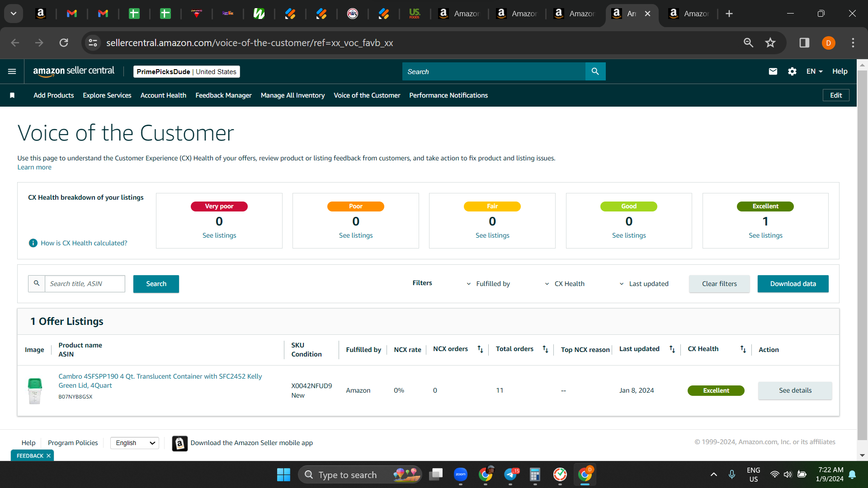This screenshot has height=488, width=868.
Task: Open the Cambro 4 Qt. Container product link
Action: tap(160, 381)
